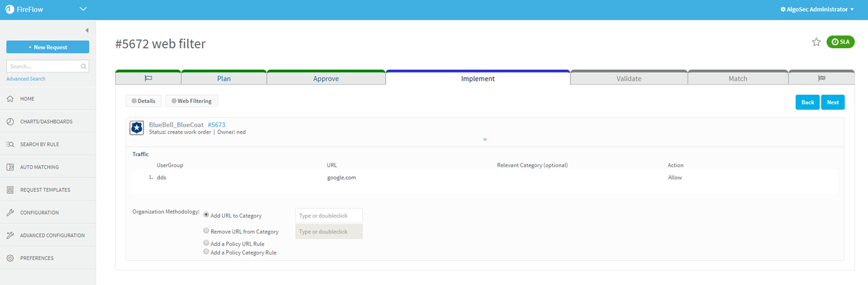This screenshot has height=285, width=868.
Task: Expand BlueBell_BlueCoat work order details chevron
Action: pyautogui.click(x=485, y=139)
